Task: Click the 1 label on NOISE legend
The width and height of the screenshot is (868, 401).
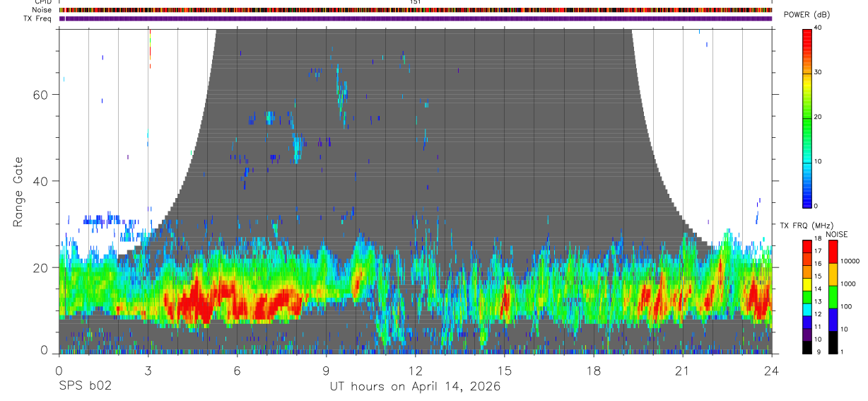Action: (840, 351)
